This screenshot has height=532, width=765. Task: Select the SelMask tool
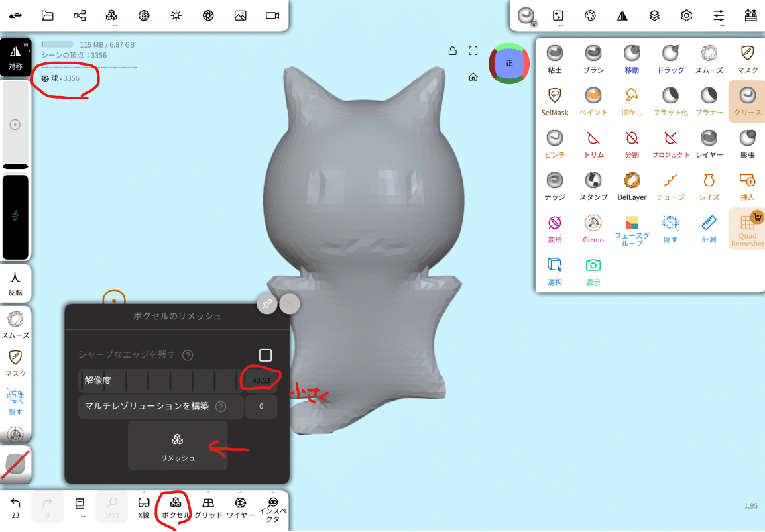[554, 102]
